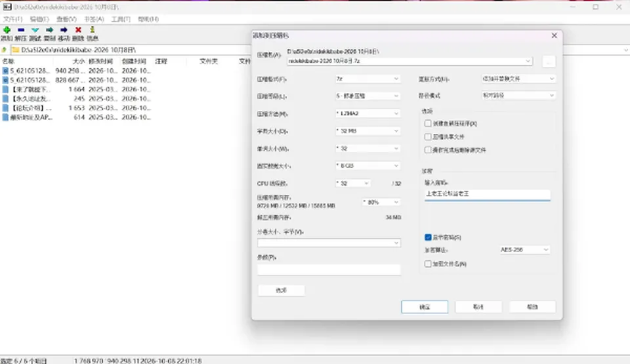This screenshot has width=630, height=364.
Task: Click the Modified time (修改时间) column header
Action: (x=100, y=61)
